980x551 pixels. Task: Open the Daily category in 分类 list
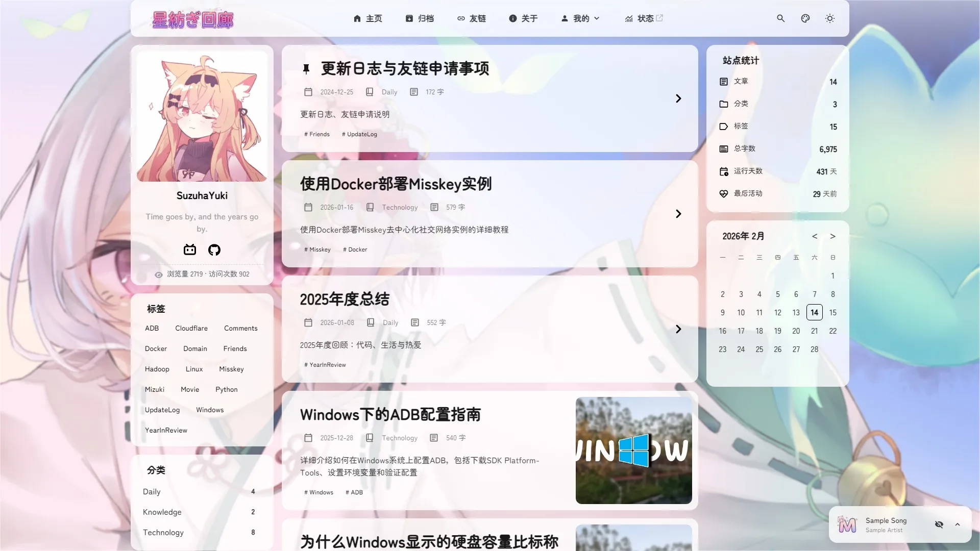202,491
